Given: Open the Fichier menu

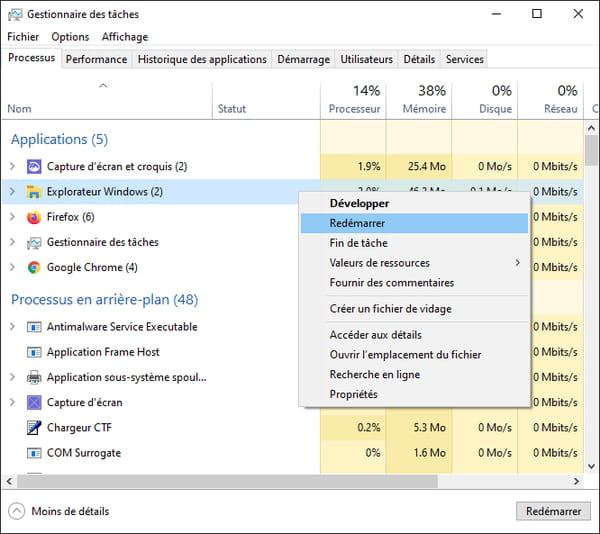Looking at the screenshot, I should 23,37.
